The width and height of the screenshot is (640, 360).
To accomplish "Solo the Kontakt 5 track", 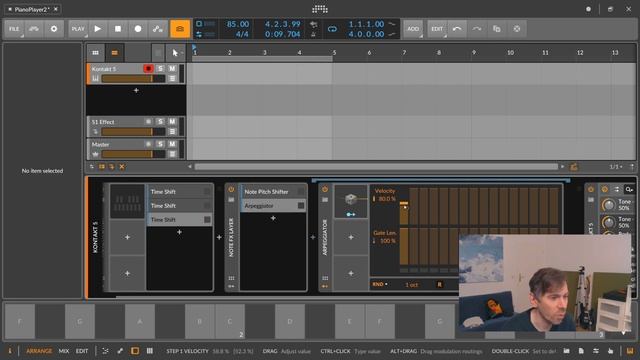I will pyautogui.click(x=160, y=69).
